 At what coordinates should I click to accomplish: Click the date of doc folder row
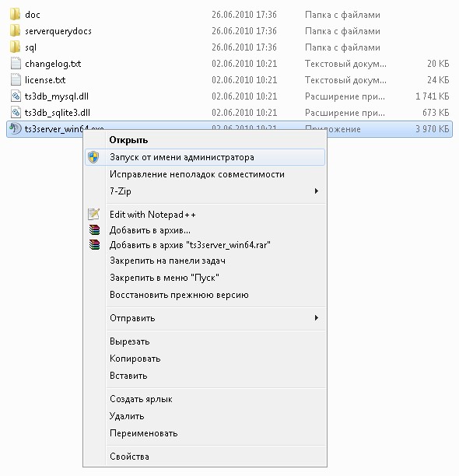(x=244, y=14)
